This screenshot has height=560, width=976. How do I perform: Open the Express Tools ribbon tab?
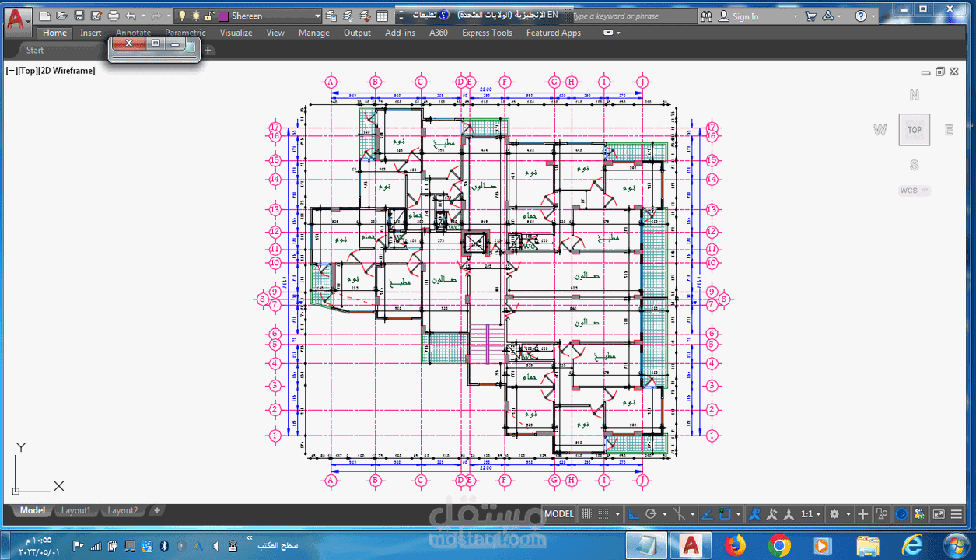[x=487, y=33]
